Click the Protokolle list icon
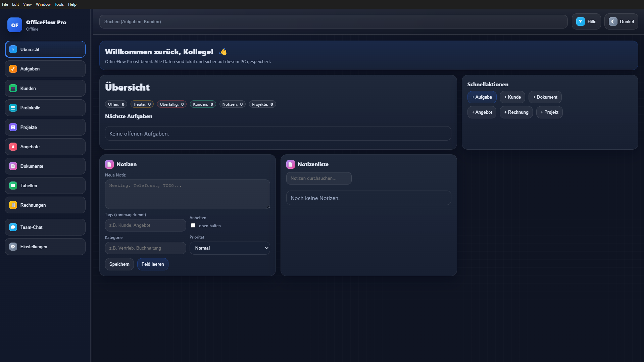 tap(13, 108)
